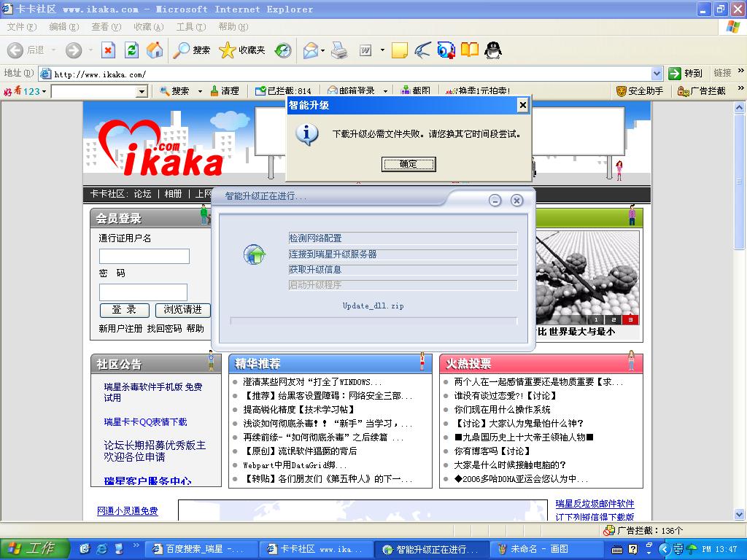Click the URL text in the address bar
Screen dimensions: 747x560
click(100, 74)
